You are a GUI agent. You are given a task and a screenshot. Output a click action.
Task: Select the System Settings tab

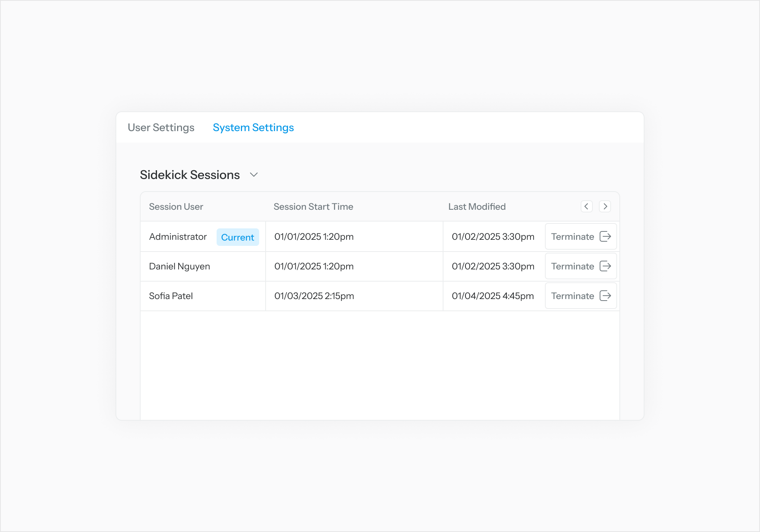tap(253, 128)
